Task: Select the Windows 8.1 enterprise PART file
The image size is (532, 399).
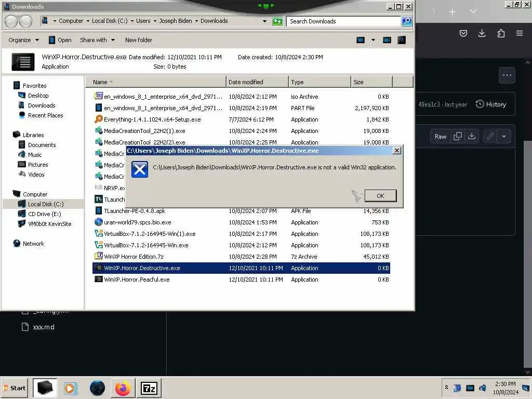Action: pos(241,108)
